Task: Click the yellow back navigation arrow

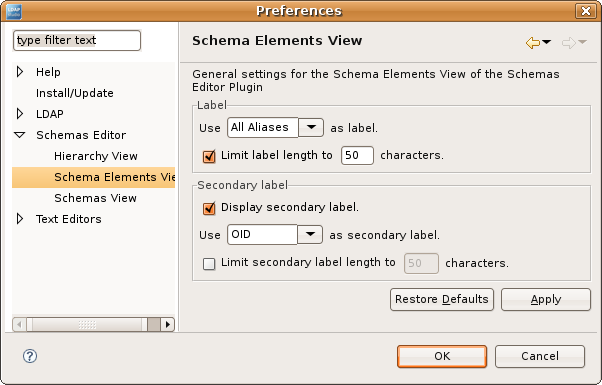Action: [x=533, y=43]
